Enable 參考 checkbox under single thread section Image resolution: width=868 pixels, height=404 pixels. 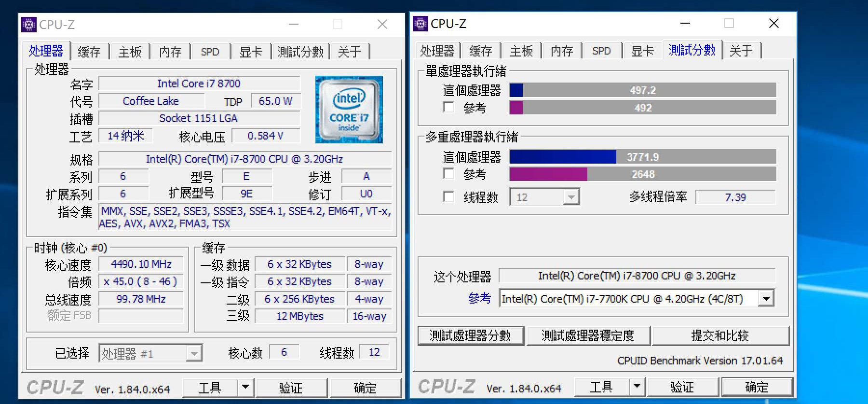(448, 107)
